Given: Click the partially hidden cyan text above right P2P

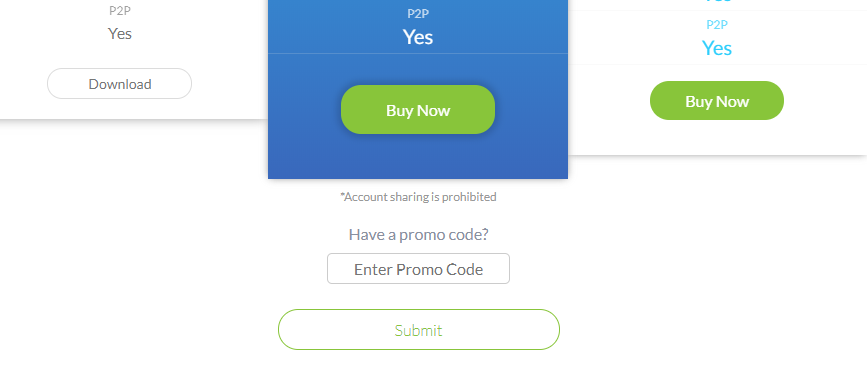Looking at the screenshot, I should (x=717, y=2).
